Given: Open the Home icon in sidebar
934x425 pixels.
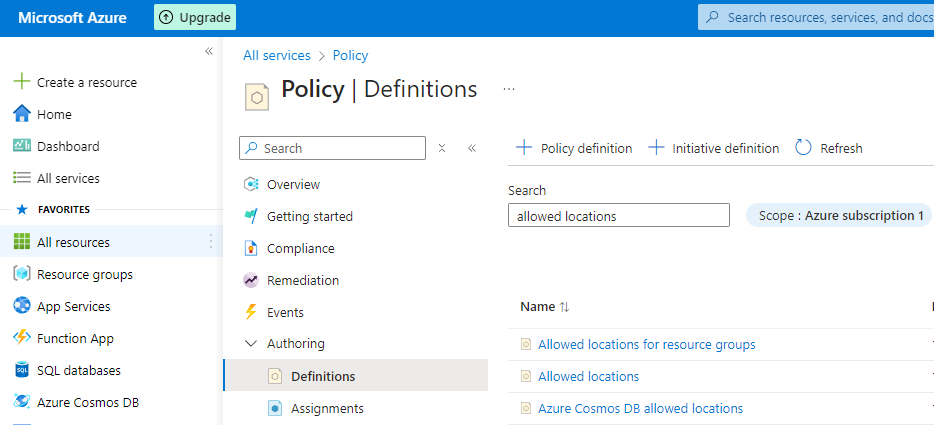Looking at the screenshot, I should coord(21,114).
